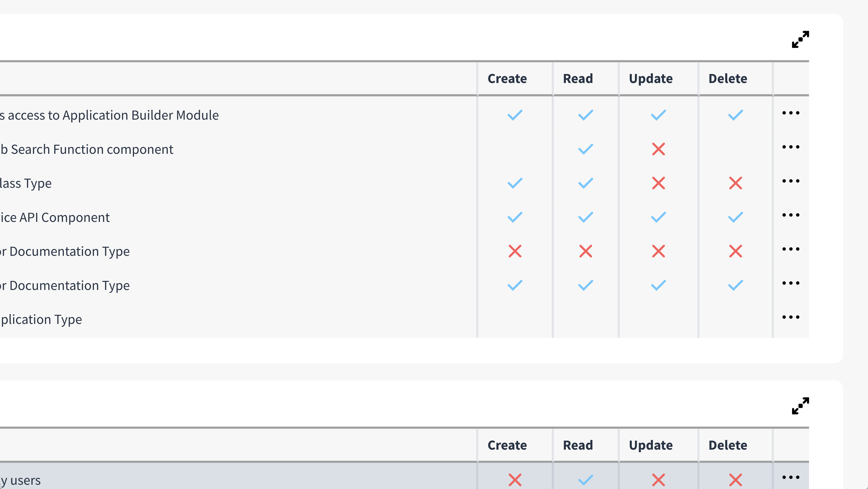Screen dimensions: 868x489
Task: Open more options for Search Function component row
Action: tap(790, 147)
